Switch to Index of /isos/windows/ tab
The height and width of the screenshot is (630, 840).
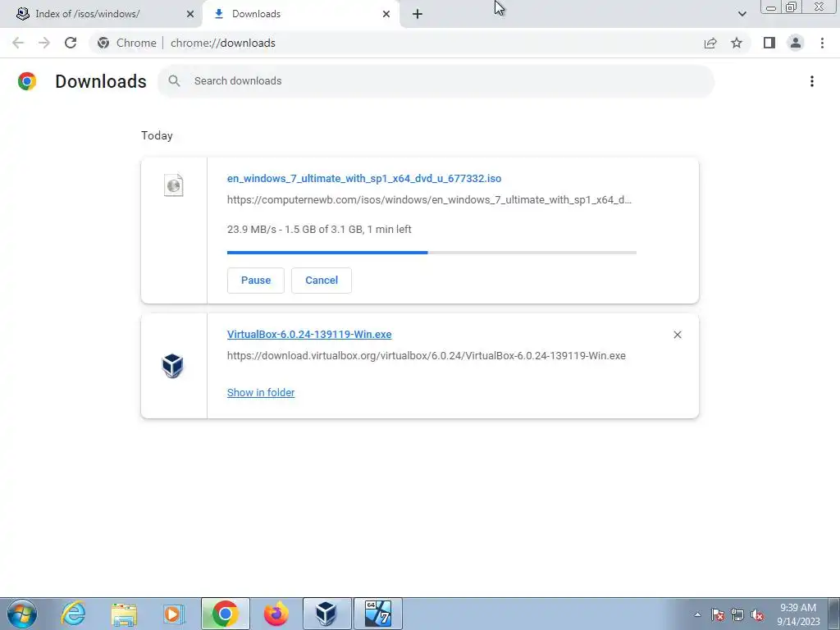coord(101,14)
